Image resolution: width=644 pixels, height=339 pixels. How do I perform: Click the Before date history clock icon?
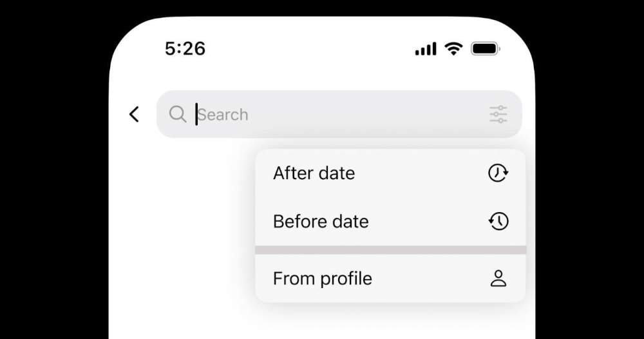(498, 221)
